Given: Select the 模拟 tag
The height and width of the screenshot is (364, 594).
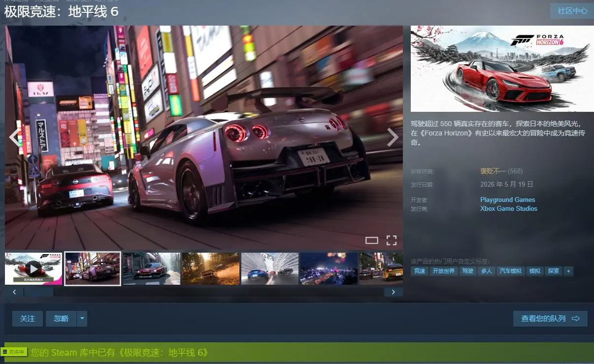Looking at the screenshot, I should 534,271.
